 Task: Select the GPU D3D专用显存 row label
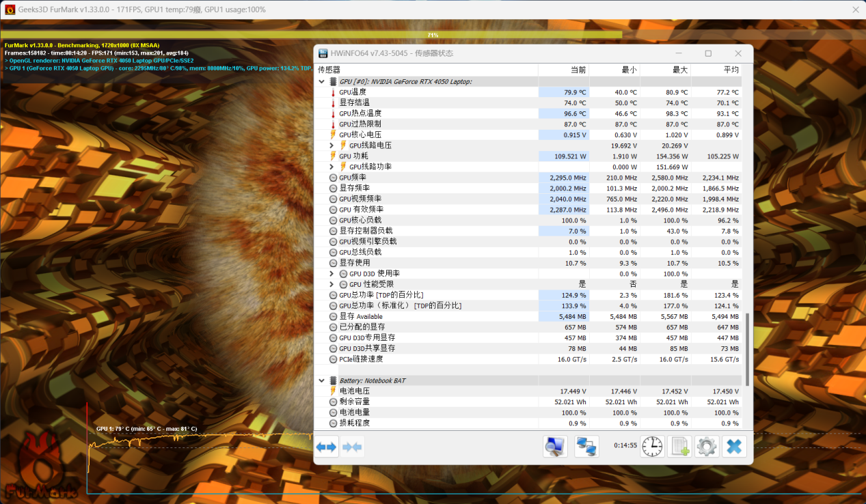[367, 337]
